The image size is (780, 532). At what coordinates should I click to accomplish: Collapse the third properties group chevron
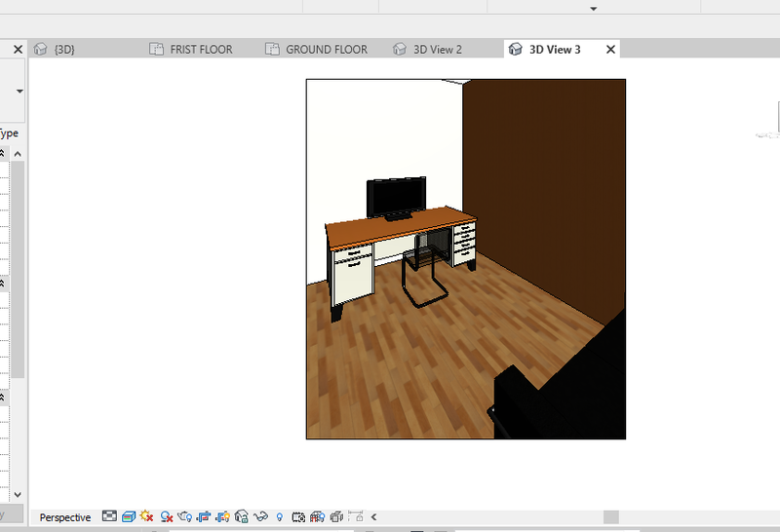(x=3, y=398)
